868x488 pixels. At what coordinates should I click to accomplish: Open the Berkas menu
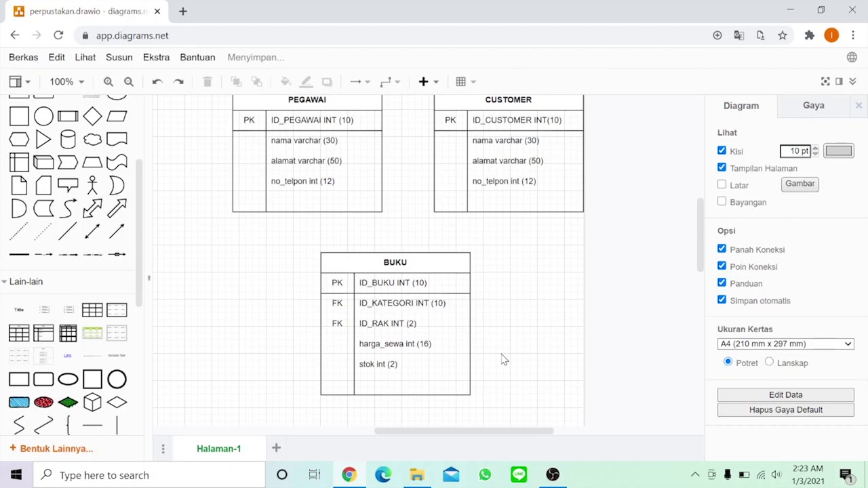click(24, 58)
